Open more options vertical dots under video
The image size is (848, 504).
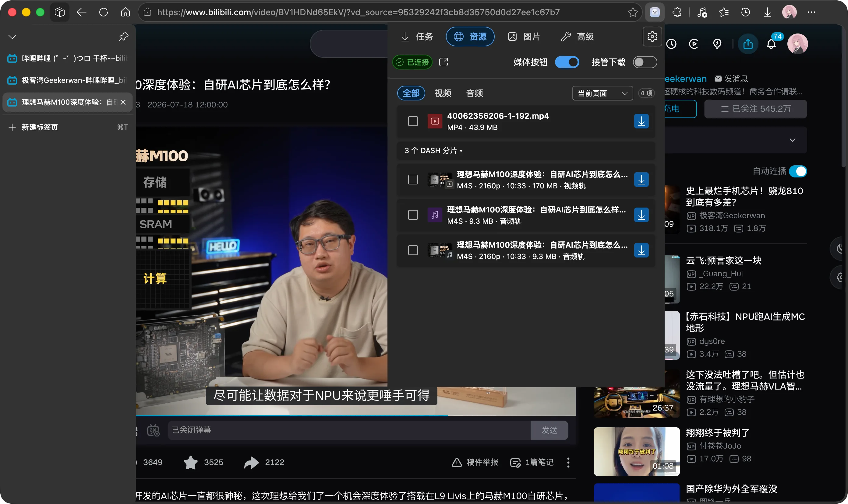(568, 463)
